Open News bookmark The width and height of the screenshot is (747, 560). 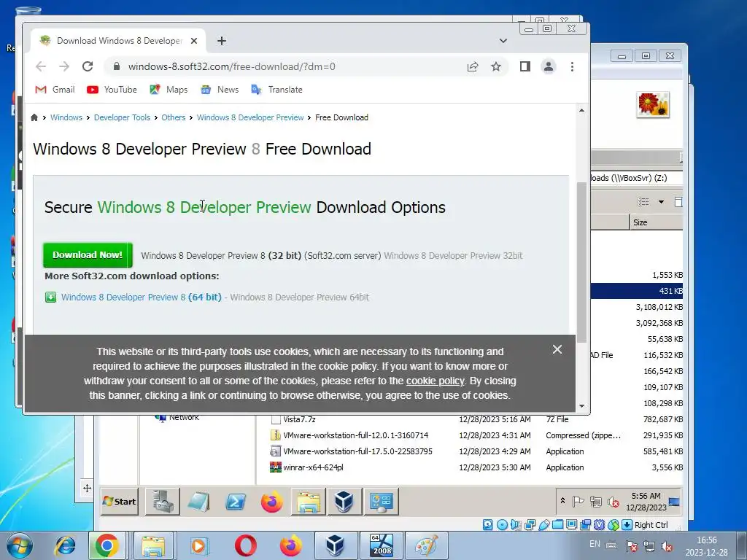220,90
